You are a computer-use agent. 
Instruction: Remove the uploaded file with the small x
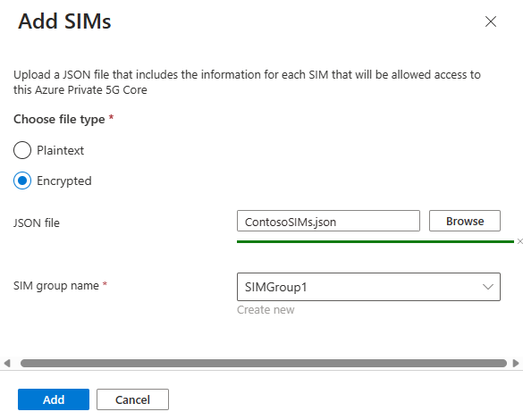(x=519, y=241)
